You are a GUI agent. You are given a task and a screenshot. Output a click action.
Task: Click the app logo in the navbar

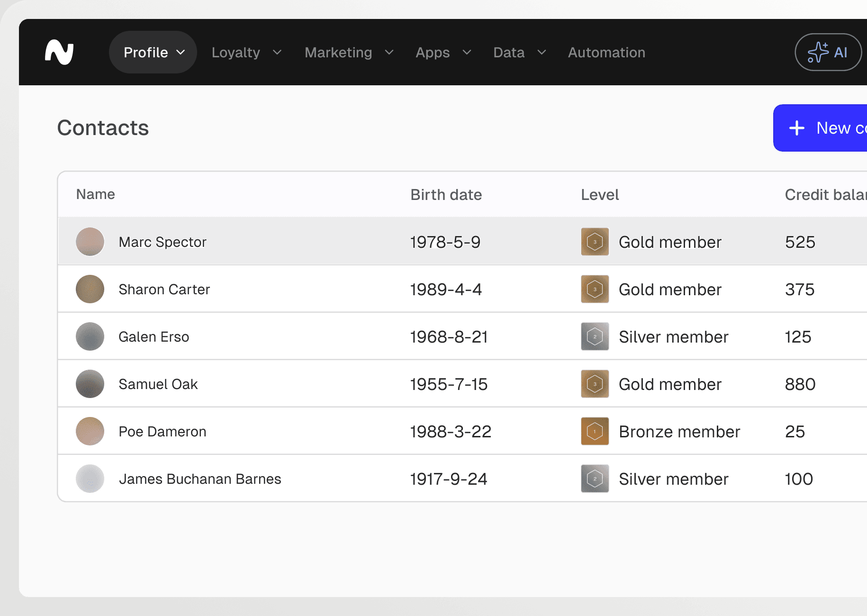59,52
